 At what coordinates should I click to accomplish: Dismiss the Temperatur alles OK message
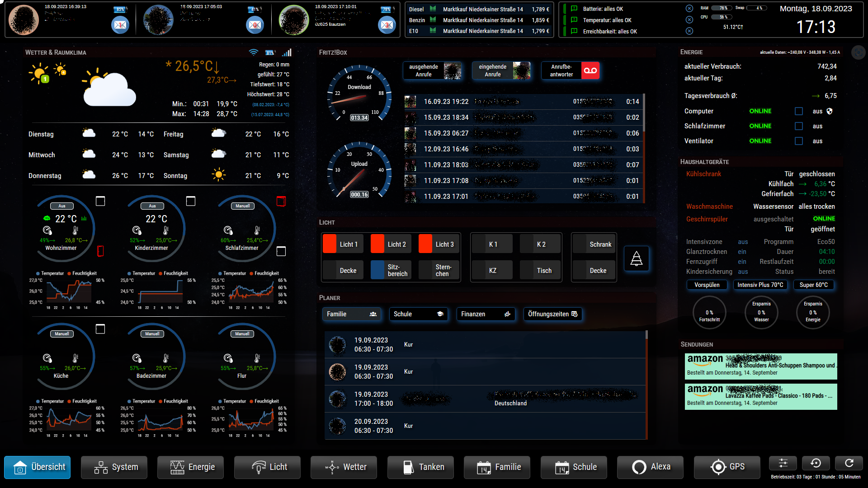pyautogui.click(x=689, y=20)
